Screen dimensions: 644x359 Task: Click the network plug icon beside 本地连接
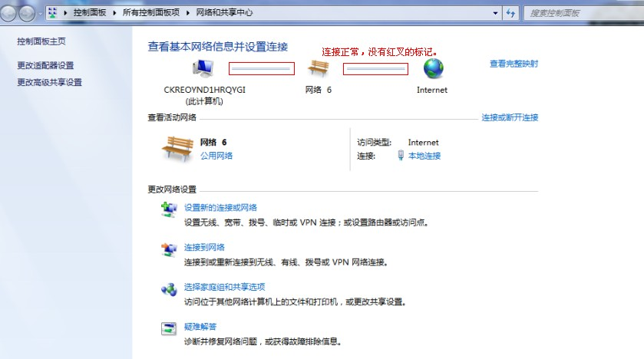[401, 156]
